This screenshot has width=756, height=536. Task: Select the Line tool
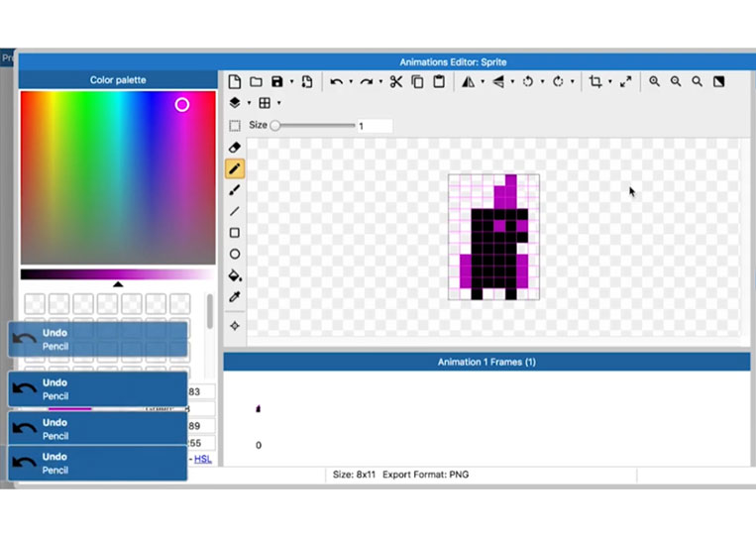coord(235,212)
